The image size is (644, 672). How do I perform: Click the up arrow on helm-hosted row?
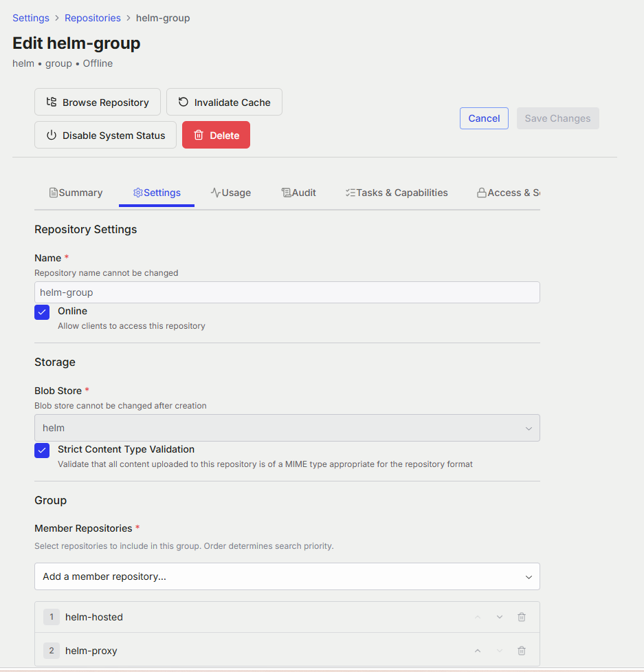pos(478,617)
